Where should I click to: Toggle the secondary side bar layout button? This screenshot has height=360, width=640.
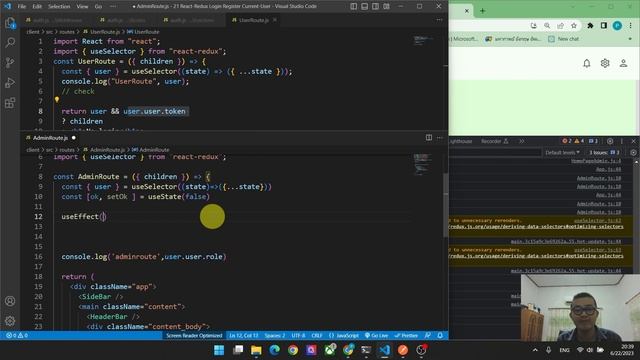click(x=376, y=6)
